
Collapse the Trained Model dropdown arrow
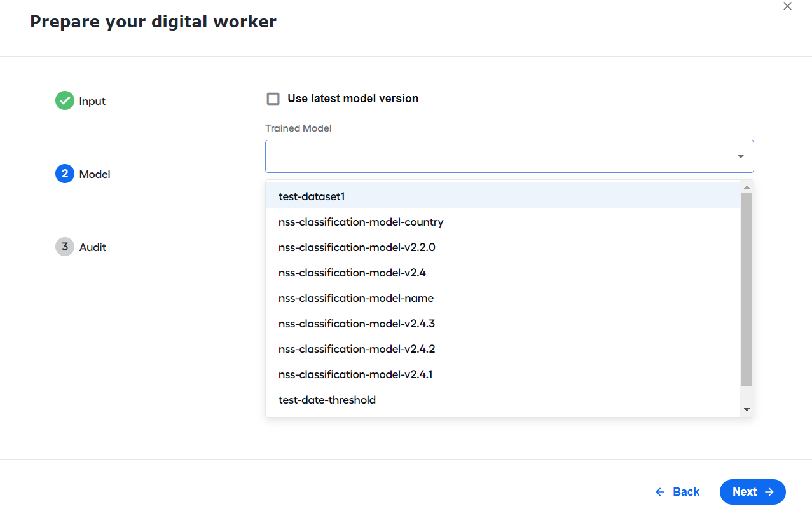[741, 156]
